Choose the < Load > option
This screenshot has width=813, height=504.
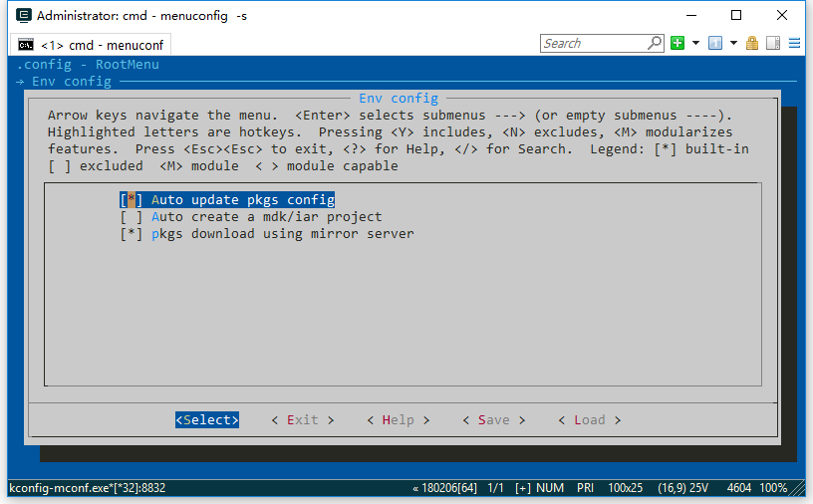[589, 420]
